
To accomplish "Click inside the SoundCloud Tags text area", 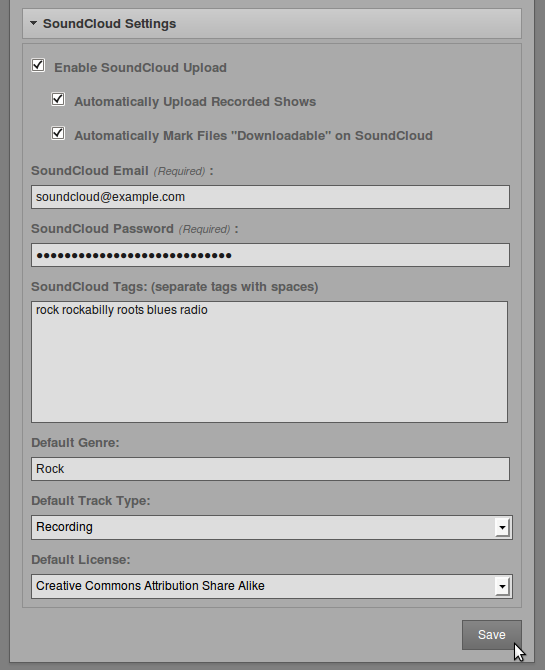I will click(269, 362).
